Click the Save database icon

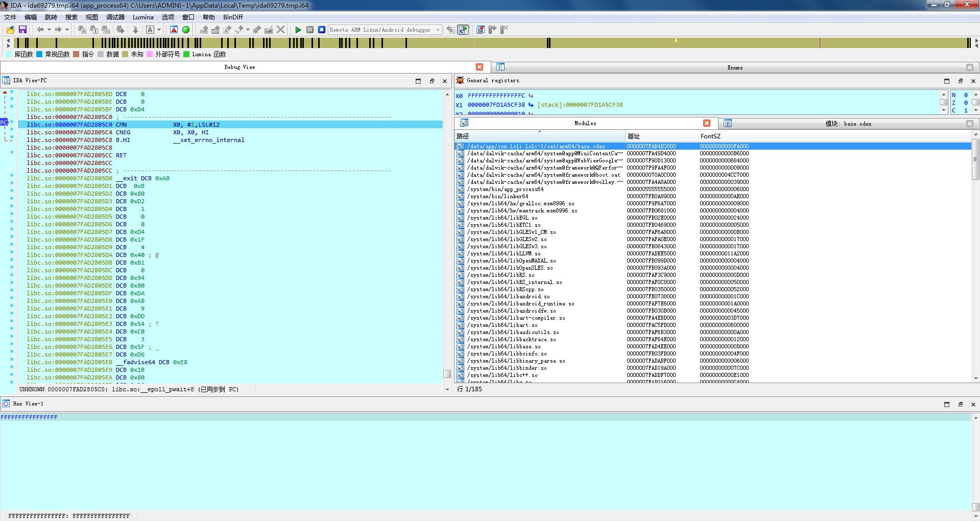[22, 30]
